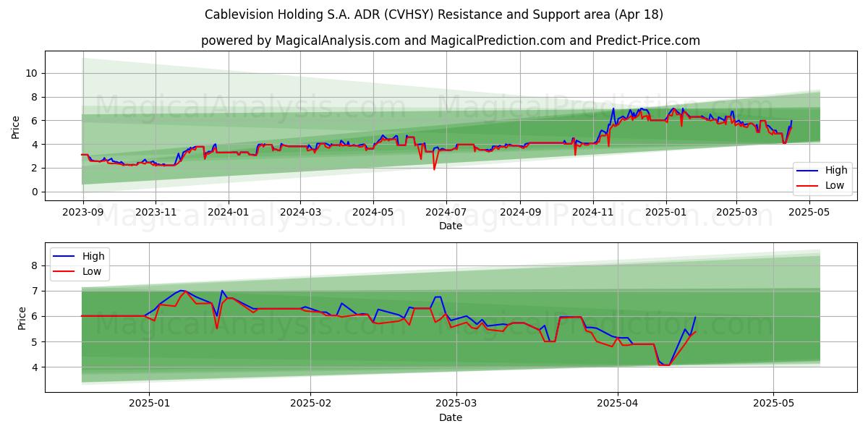Click bottom chart y-axis tick '4'

(x=35, y=367)
